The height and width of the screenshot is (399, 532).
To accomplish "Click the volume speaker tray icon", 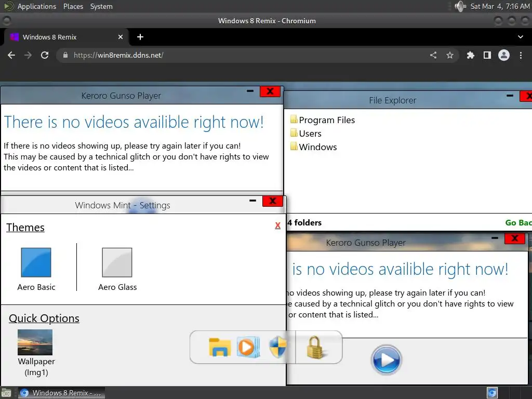I will (460, 6).
